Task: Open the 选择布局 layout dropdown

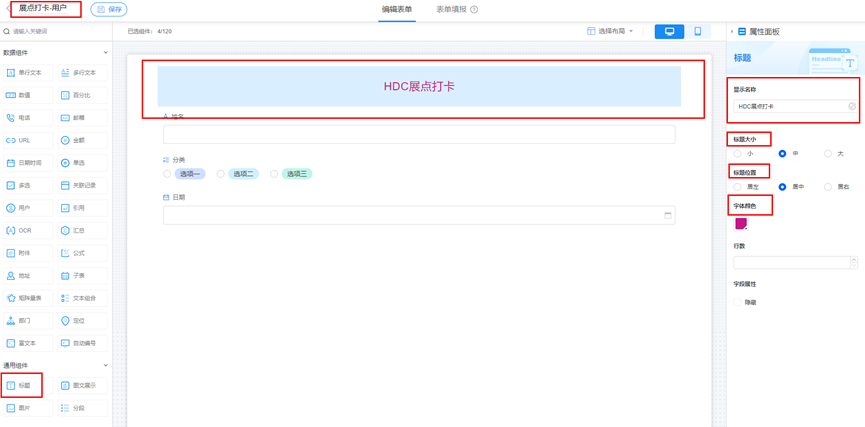Action: [610, 31]
